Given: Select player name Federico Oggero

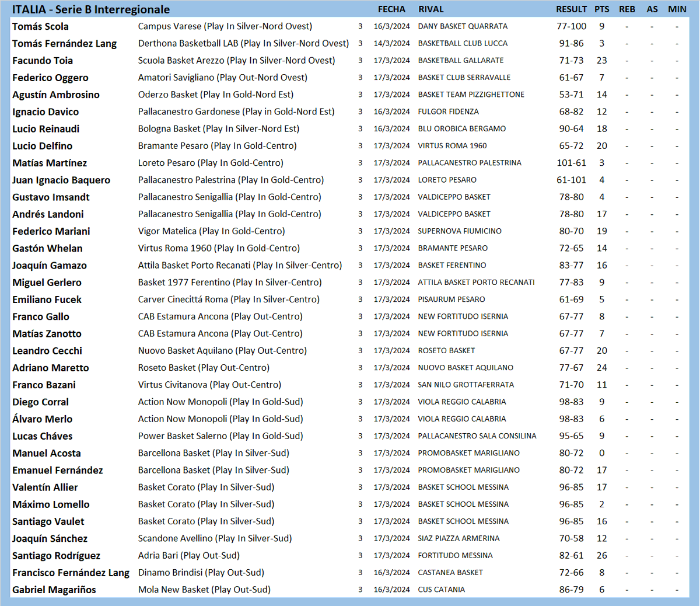Looking at the screenshot, I should (50, 78).
